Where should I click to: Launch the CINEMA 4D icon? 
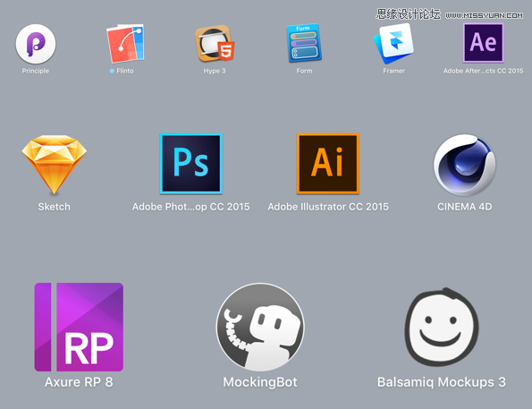[x=464, y=165]
